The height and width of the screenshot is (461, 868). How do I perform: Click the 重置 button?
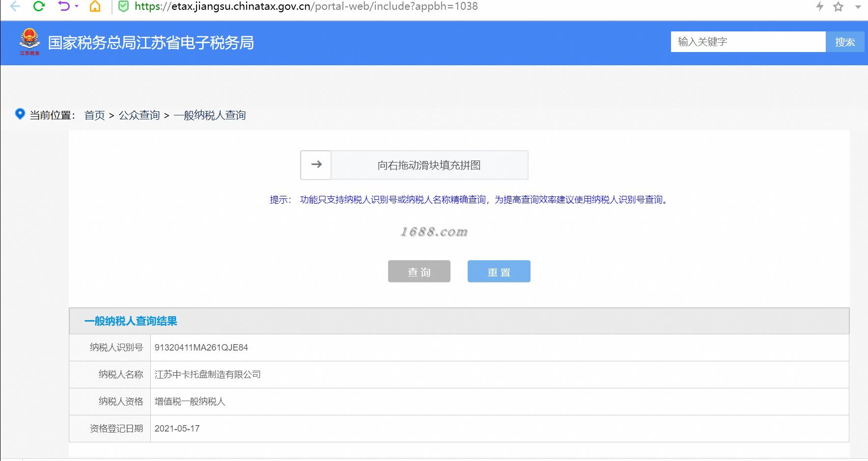[x=499, y=271]
